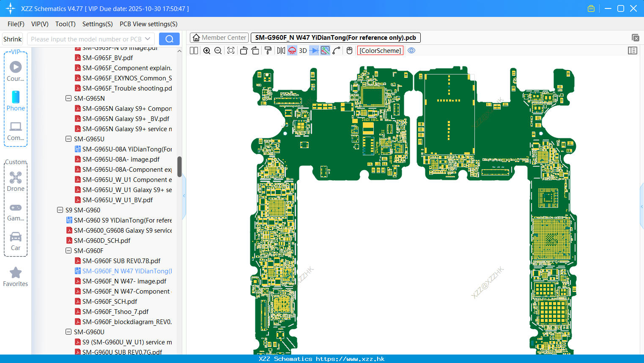Collapse the SM-G965N tree node

tap(69, 98)
